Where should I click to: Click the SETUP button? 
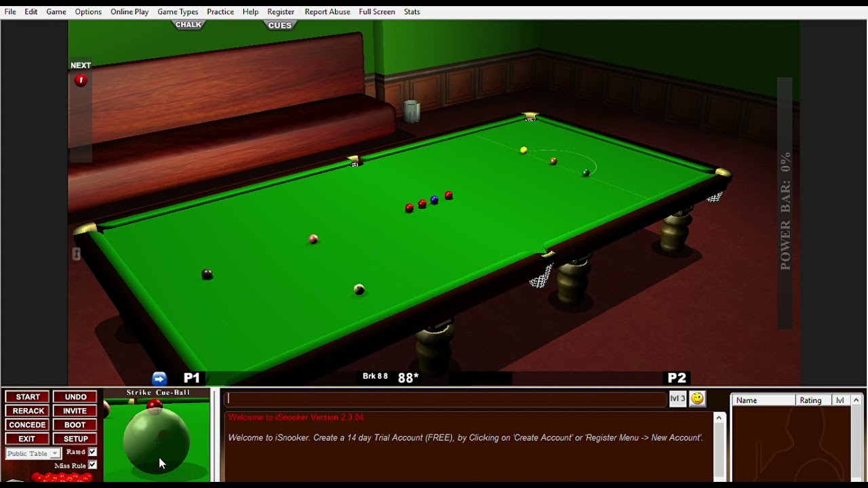(75, 439)
